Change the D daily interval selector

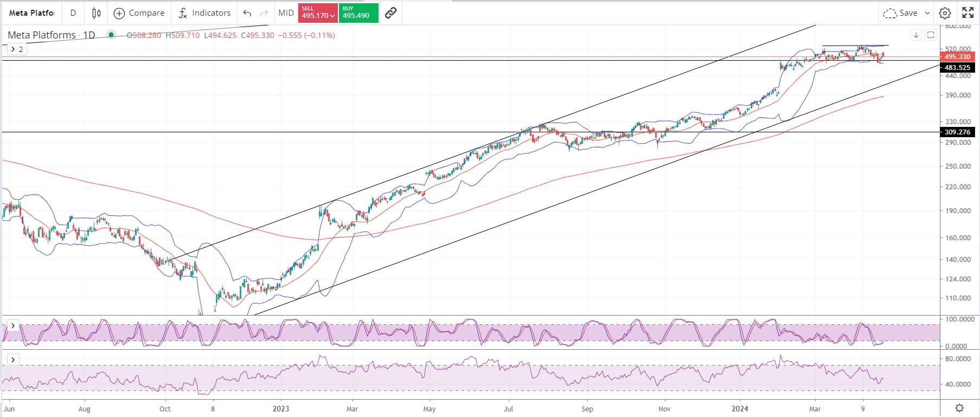pos(73,12)
